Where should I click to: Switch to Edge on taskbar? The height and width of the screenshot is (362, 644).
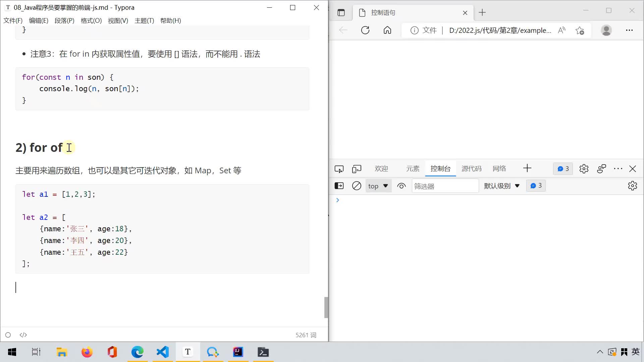[138, 352]
